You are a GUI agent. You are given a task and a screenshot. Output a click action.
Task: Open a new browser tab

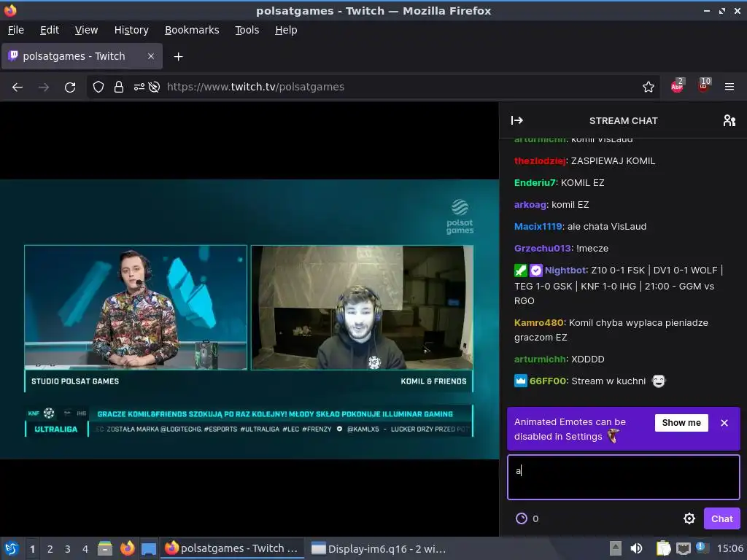click(178, 57)
